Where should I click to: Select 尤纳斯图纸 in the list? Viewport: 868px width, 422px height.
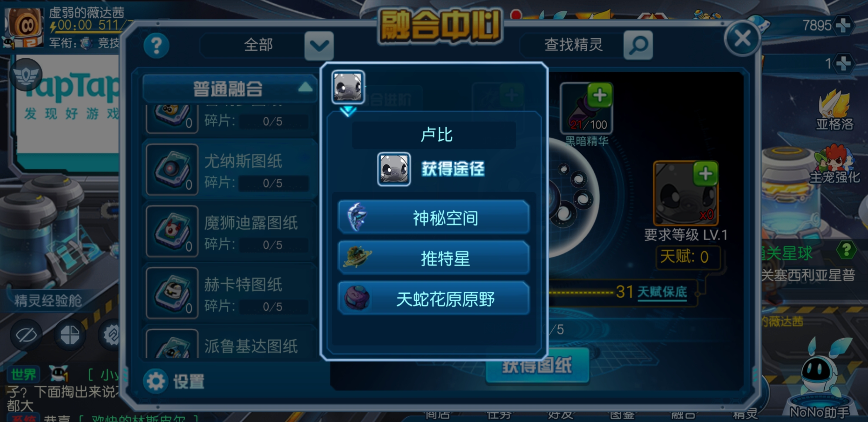pos(230,169)
